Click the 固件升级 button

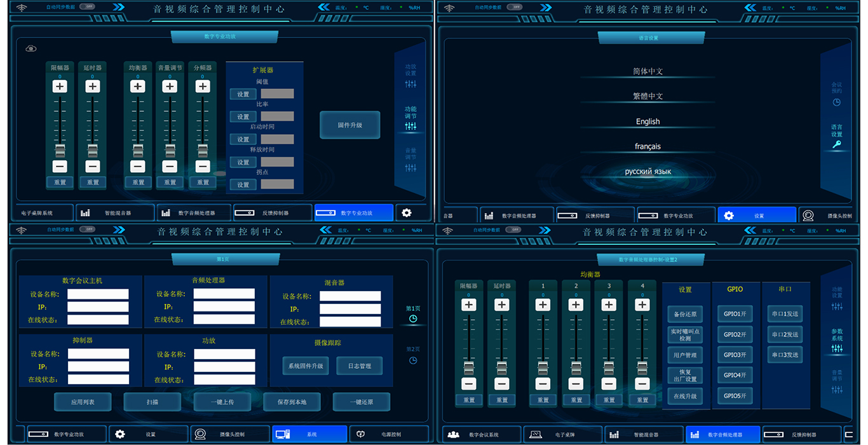pos(349,125)
